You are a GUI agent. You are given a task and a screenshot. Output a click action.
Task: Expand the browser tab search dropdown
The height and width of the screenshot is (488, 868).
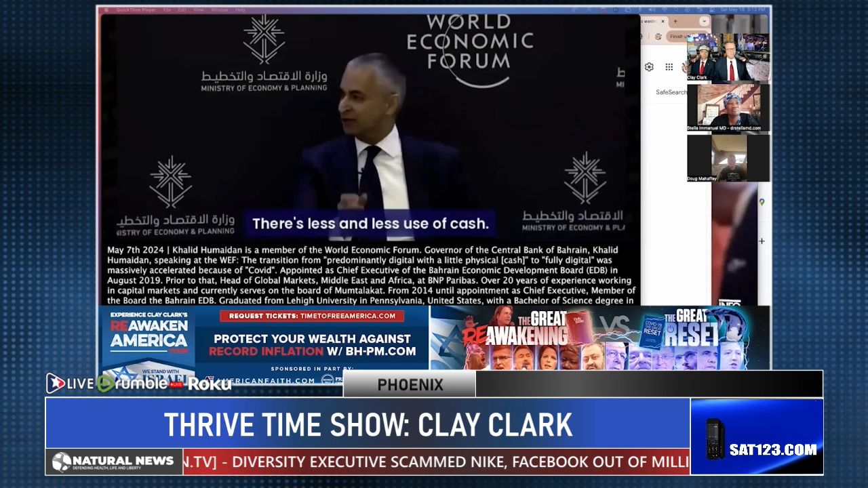point(704,22)
